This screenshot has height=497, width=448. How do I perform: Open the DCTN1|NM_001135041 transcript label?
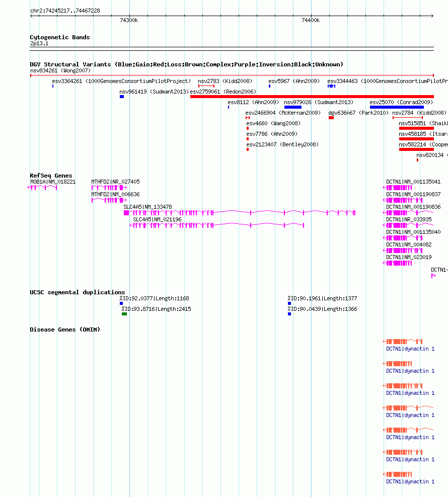(x=413, y=182)
